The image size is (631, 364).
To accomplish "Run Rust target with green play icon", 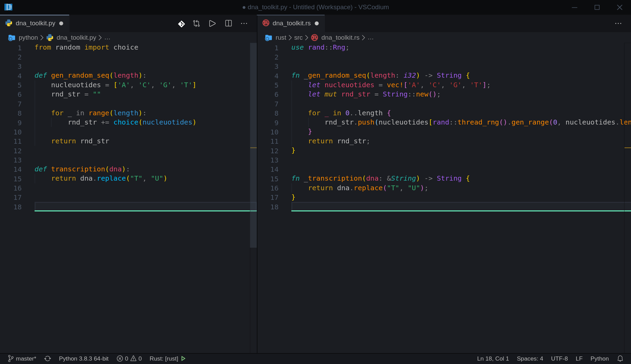I will coord(183,359).
